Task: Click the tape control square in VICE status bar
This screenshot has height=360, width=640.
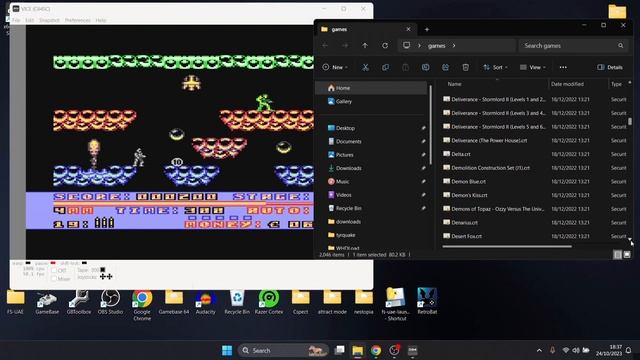Action: click(x=103, y=270)
